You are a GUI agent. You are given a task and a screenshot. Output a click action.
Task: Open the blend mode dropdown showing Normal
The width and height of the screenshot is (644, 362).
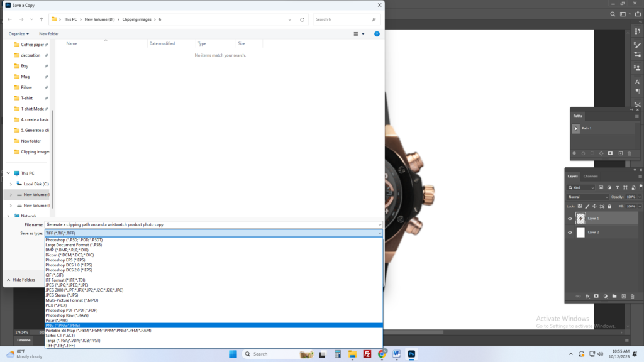click(x=587, y=197)
